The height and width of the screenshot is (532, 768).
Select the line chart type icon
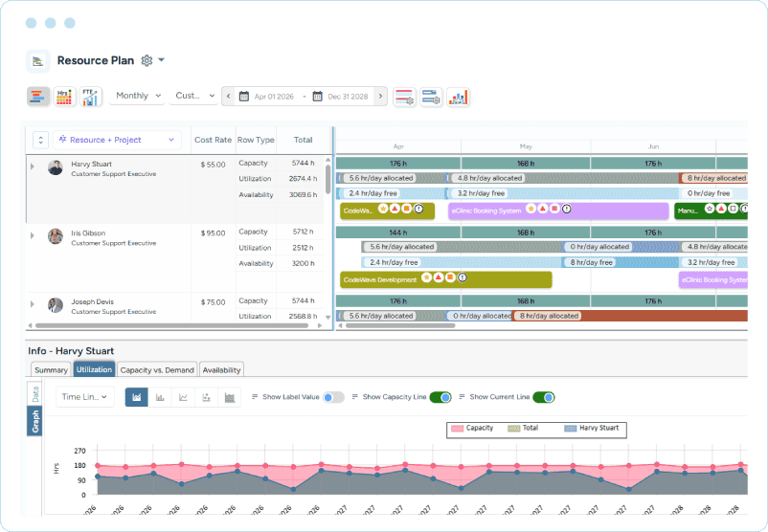pos(183,397)
